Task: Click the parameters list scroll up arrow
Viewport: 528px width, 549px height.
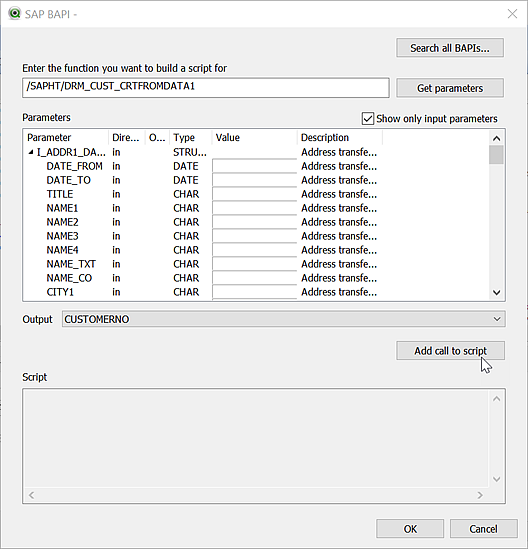Action: click(496, 138)
